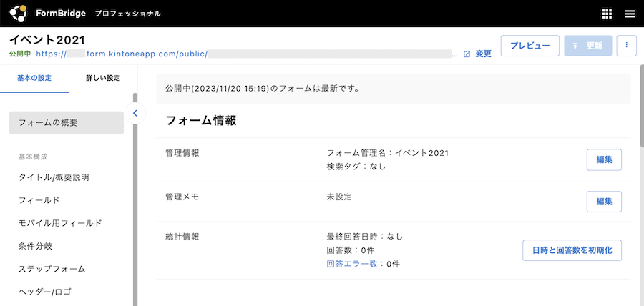Switch to 基本の設定 tab
Viewport: 644px width, 306px height.
34,78
